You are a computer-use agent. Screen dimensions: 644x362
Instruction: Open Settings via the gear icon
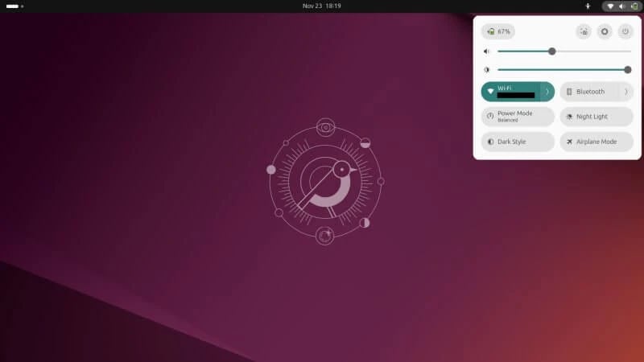(605, 31)
